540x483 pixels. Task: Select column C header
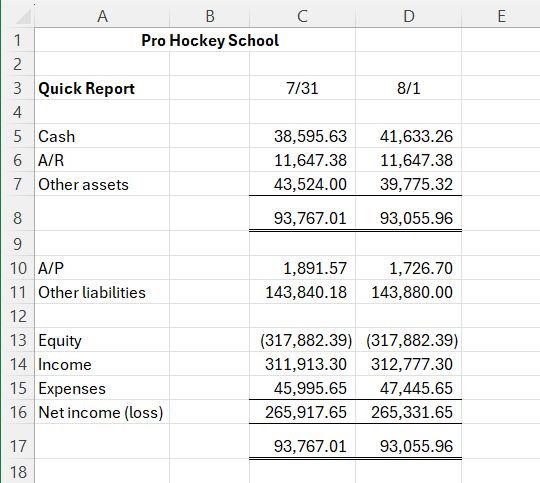[x=302, y=16]
